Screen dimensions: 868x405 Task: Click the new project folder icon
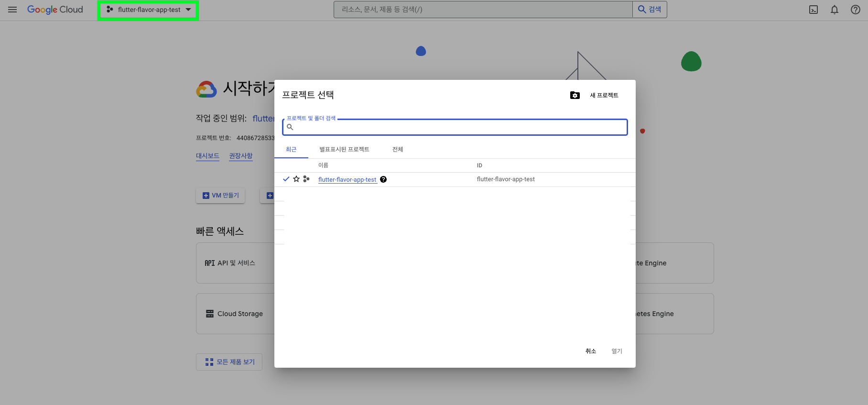[x=575, y=95]
